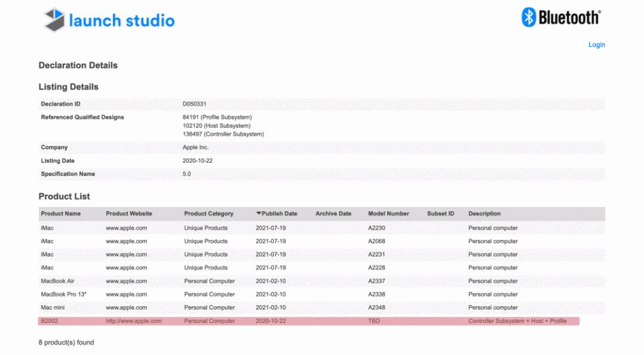Select 136497 (Controller Subsystem) design entry
The height and width of the screenshot is (355, 644).
click(x=223, y=134)
